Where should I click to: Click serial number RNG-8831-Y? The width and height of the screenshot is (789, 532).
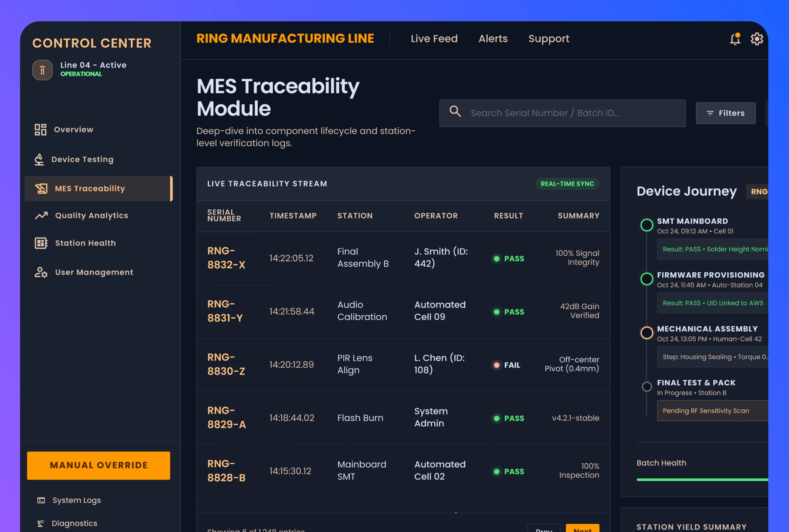coord(226,311)
